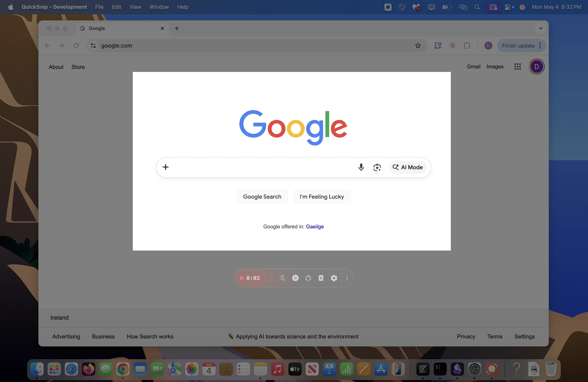588x382 pixels.
Task: Click the Google Search button
Action: pyautogui.click(x=262, y=197)
